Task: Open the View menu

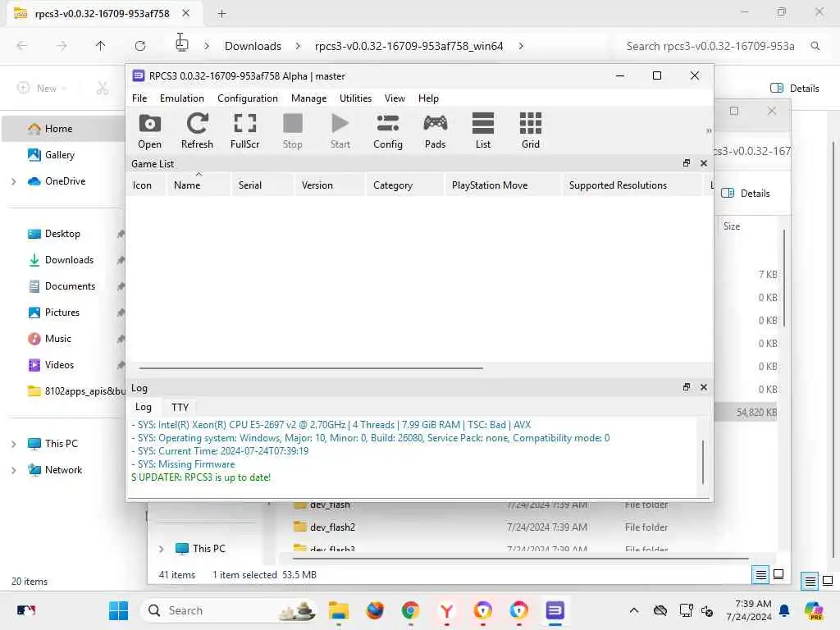Action: (x=395, y=98)
